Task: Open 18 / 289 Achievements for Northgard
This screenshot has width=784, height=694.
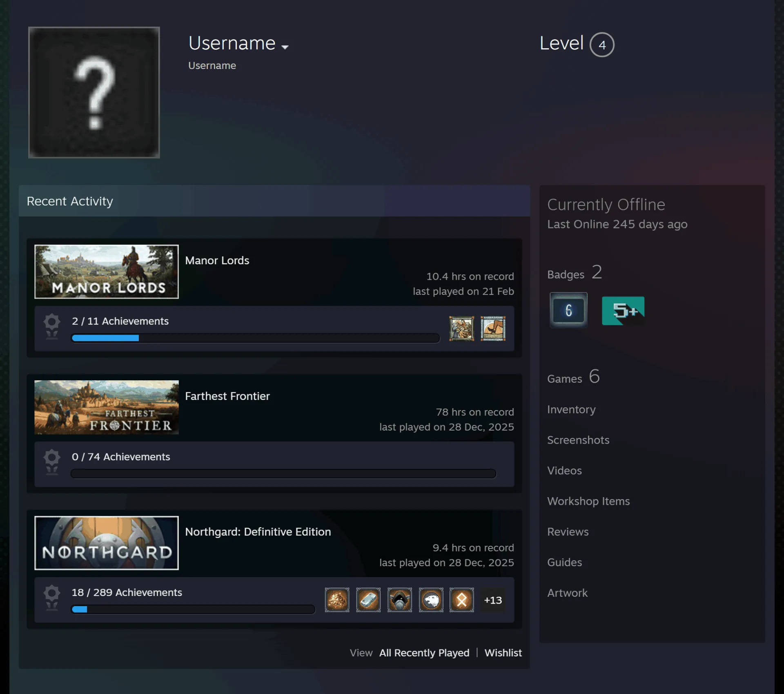Action: [x=127, y=592]
